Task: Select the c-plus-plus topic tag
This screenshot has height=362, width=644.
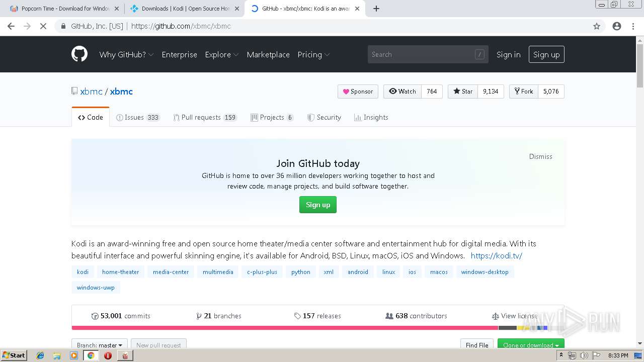Action: (262, 272)
